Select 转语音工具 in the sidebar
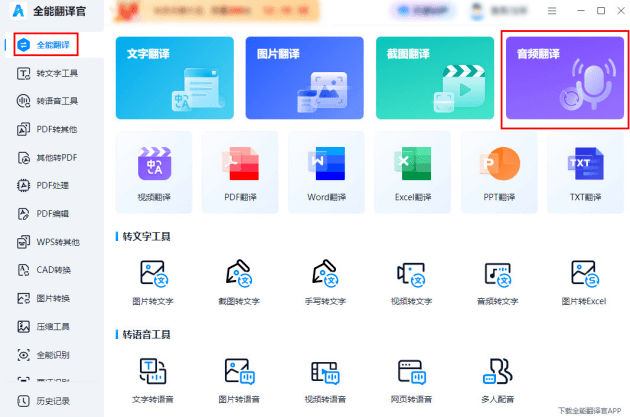The image size is (630, 417). [47, 101]
